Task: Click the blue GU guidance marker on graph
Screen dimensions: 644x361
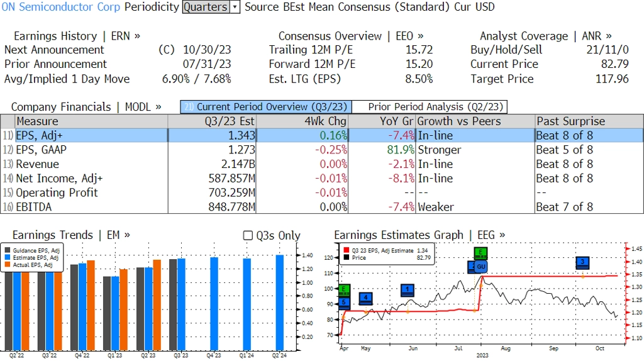Action: click(x=481, y=267)
